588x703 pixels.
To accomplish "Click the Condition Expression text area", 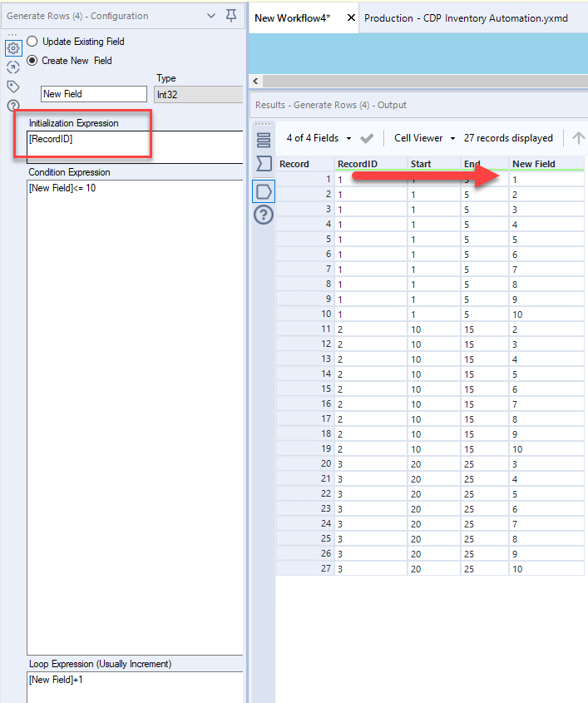I will tap(135, 418).
